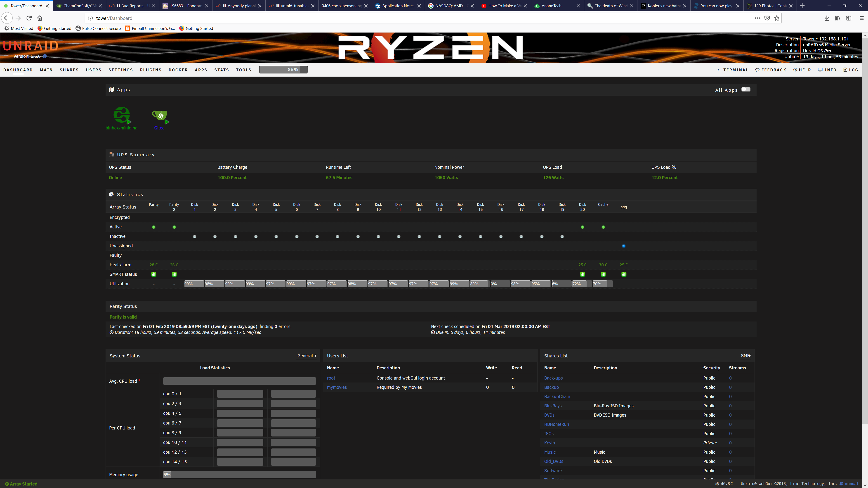Click the Disk 16 0% utilization bar
Image resolution: width=868 pixels, height=488 pixels.
point(500,284)
